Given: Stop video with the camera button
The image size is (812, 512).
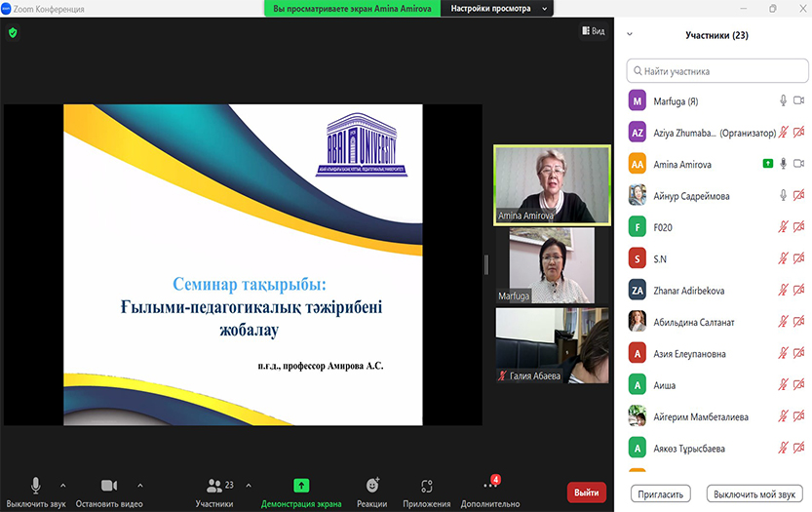Looking at the screenshot, I should (x=109, y=486).
